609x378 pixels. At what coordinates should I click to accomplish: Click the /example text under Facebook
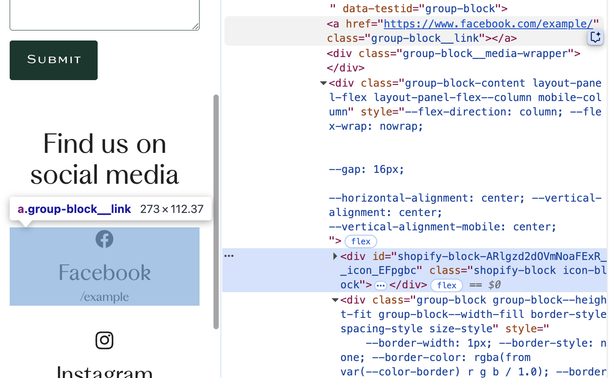[104, 297]
